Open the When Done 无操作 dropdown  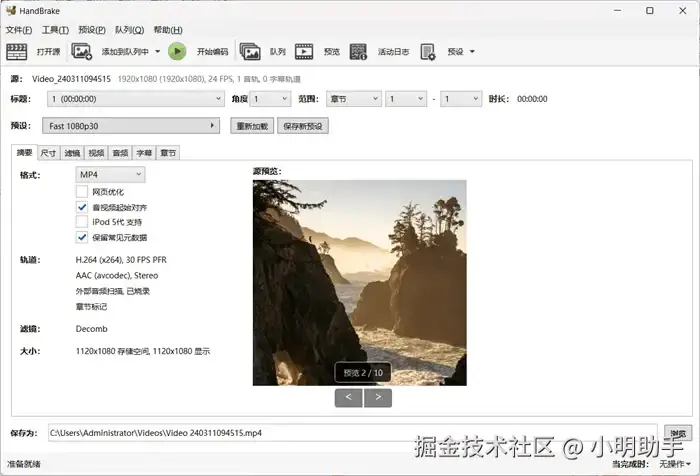[675, 464]
